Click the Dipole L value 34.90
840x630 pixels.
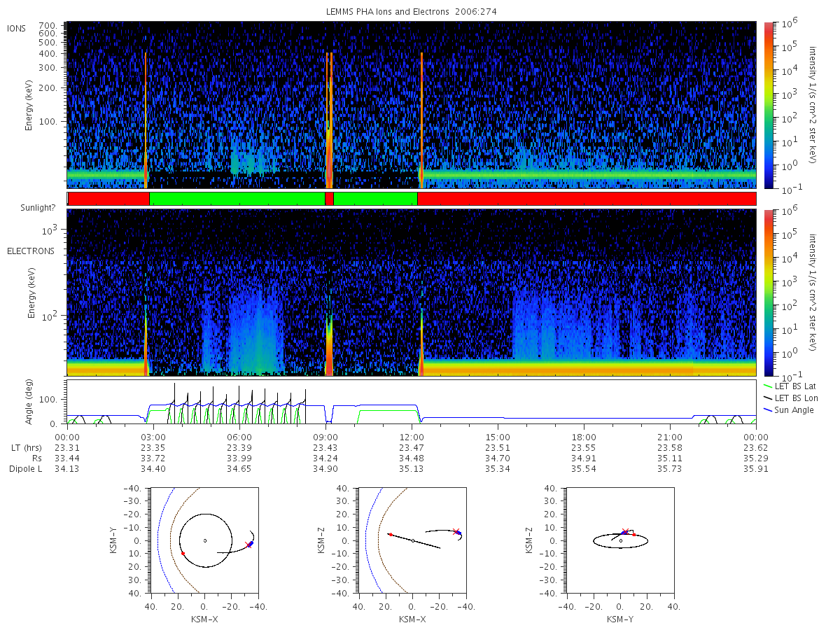pos(325,468)
